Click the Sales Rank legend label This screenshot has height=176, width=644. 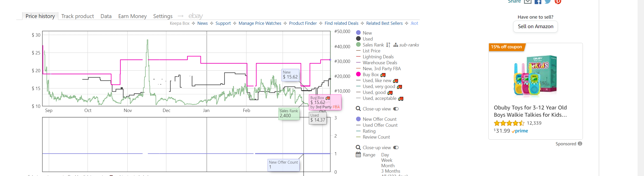click(373, 45)
